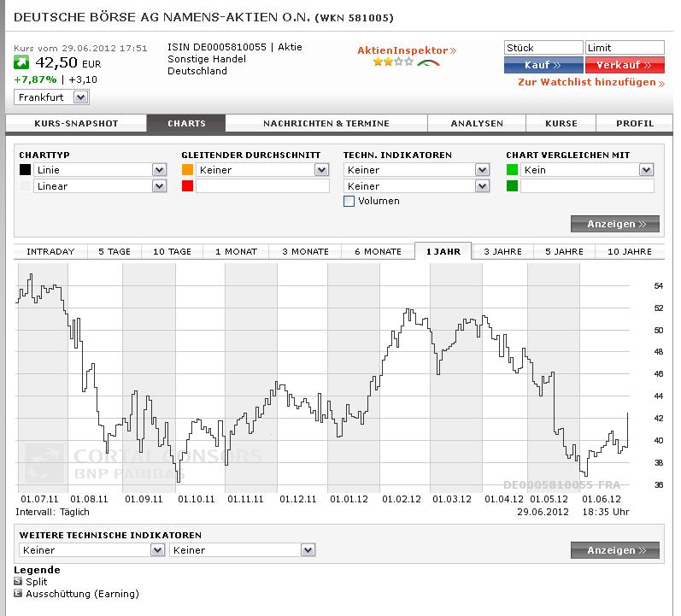Click the orange moving average color swatch
The width and height of the screenshot is (681, 616).
pos(188,170)
